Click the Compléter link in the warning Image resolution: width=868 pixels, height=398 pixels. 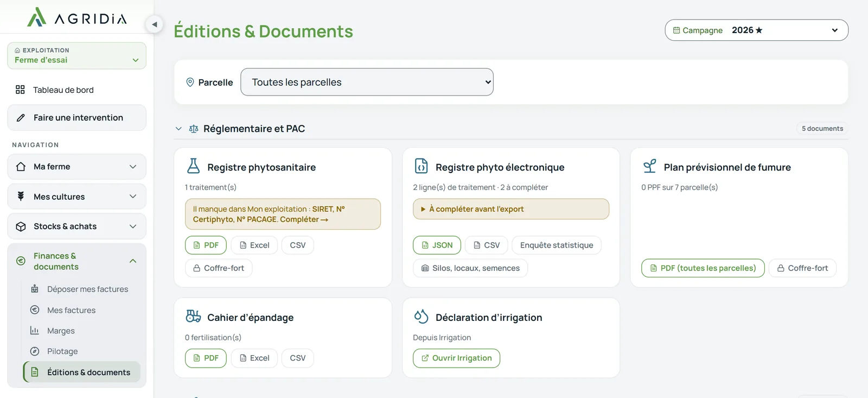click(x=304, y=219)
